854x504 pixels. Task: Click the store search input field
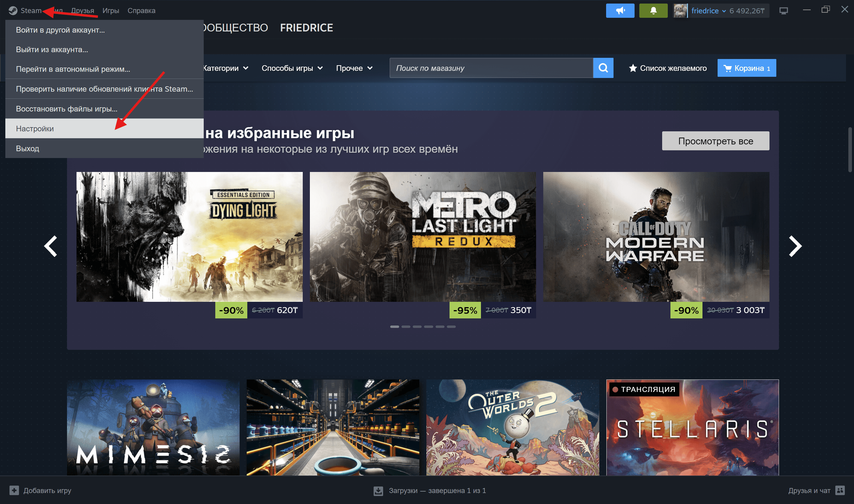point(491,68)
